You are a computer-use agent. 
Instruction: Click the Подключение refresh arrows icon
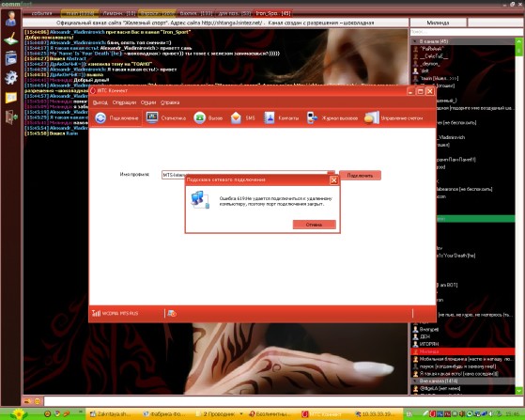pyautogui.click(x=100, y=118)
